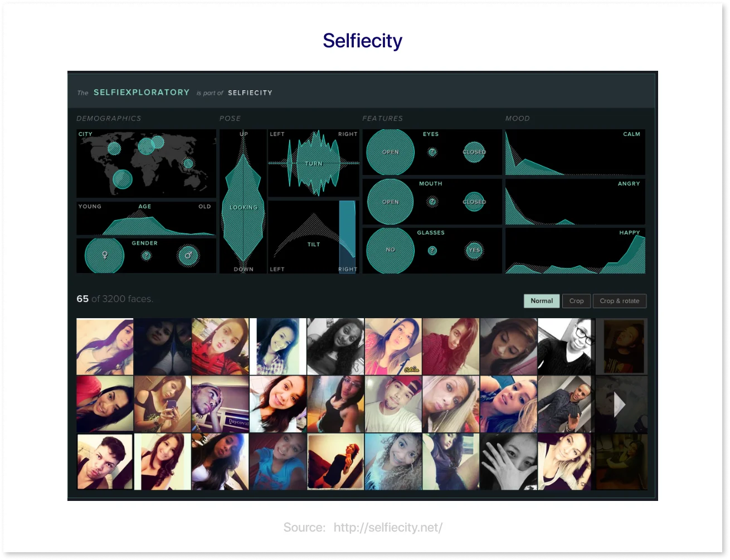Select the female gender symbol circle
The image size is (730, 560).
pos(104,256)
